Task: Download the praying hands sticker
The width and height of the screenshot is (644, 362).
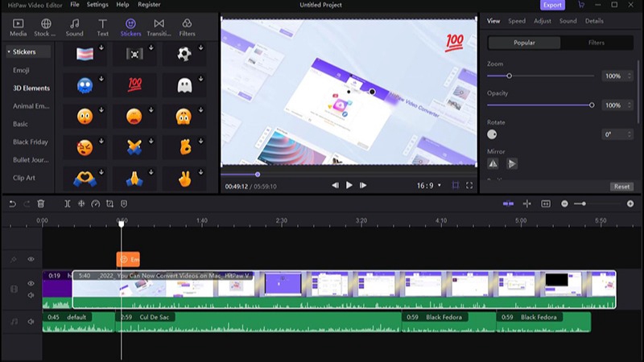Action: point(151,172)
